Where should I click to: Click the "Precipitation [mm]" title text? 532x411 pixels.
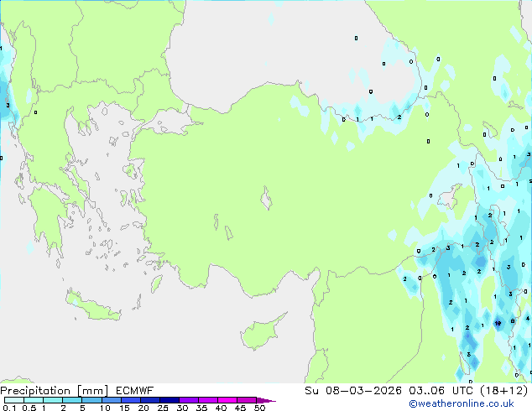[55, 391]
